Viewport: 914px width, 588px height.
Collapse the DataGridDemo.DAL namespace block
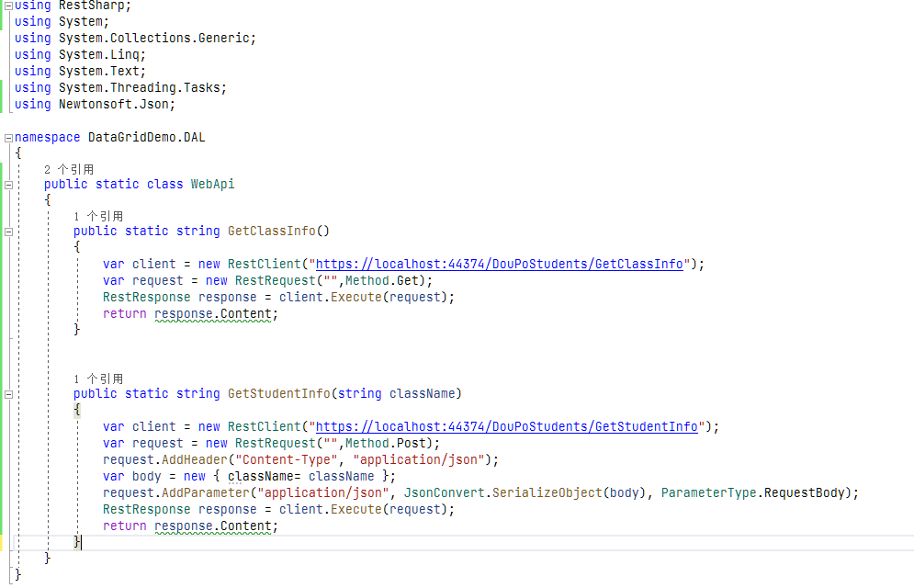click(x=7, y=137)
